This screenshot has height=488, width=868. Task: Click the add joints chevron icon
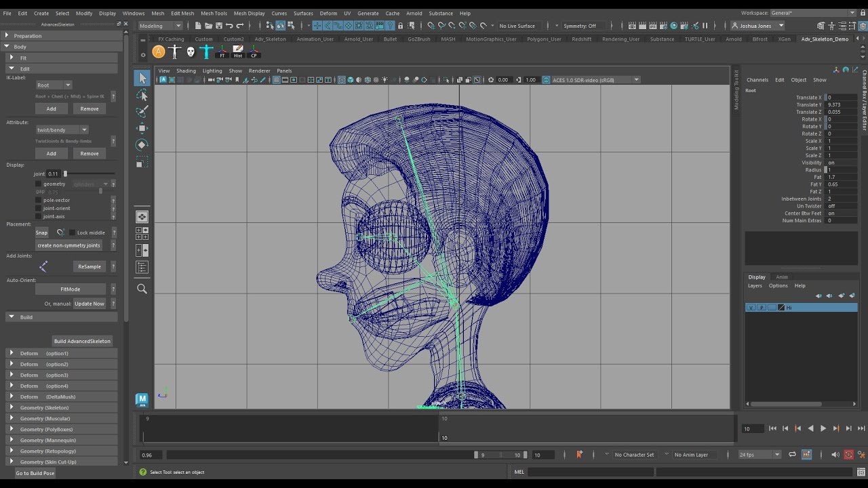(x=43, y=266)
